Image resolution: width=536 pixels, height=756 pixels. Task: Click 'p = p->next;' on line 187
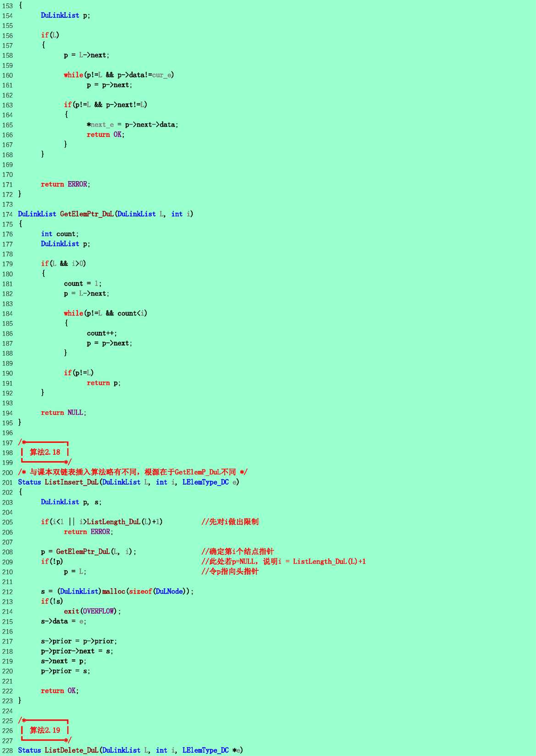point(110,343)
